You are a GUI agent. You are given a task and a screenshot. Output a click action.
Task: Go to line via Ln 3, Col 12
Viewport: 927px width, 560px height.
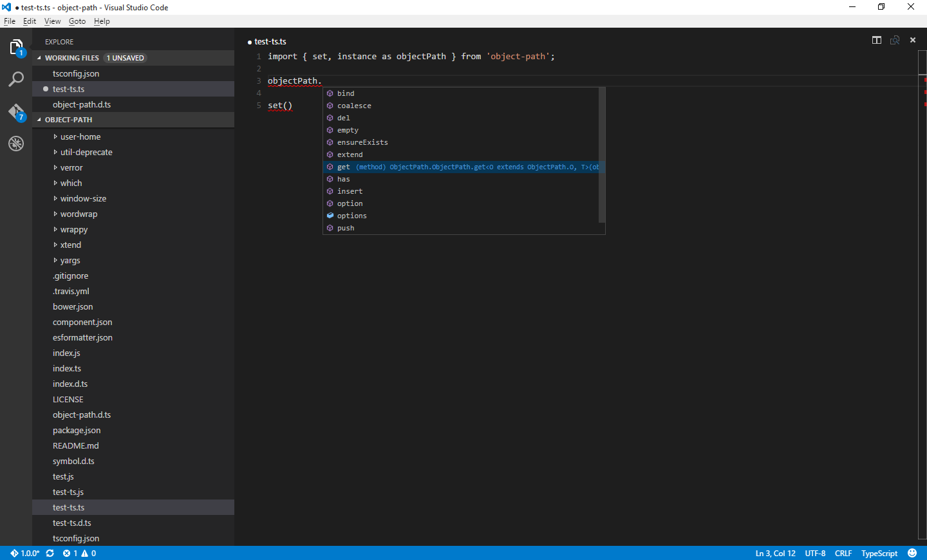coord(775,553)
